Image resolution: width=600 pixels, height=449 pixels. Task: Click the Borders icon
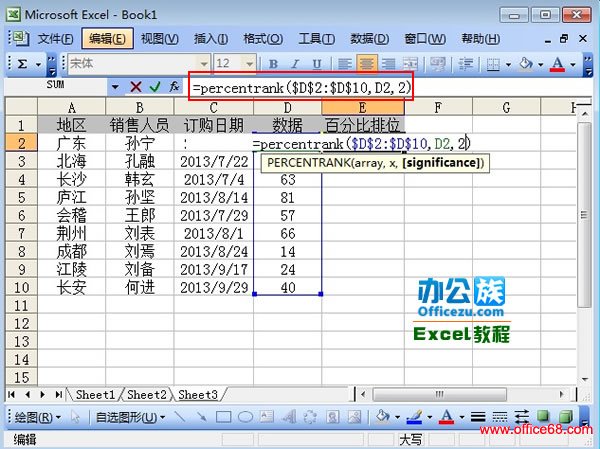[x=493, y=64]
